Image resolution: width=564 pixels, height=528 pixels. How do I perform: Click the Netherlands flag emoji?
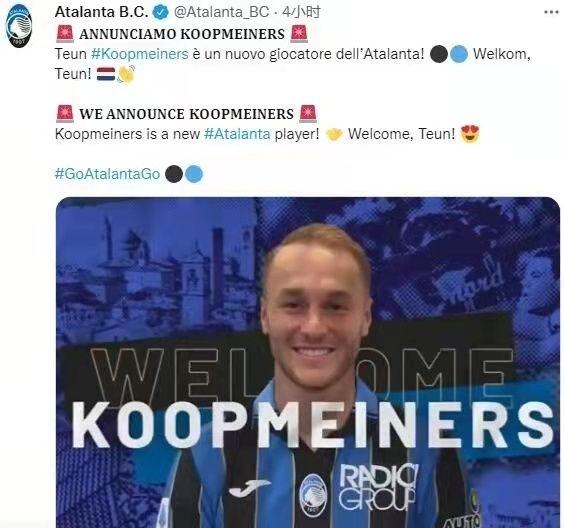pyautogui.click(x=106, y=74)
